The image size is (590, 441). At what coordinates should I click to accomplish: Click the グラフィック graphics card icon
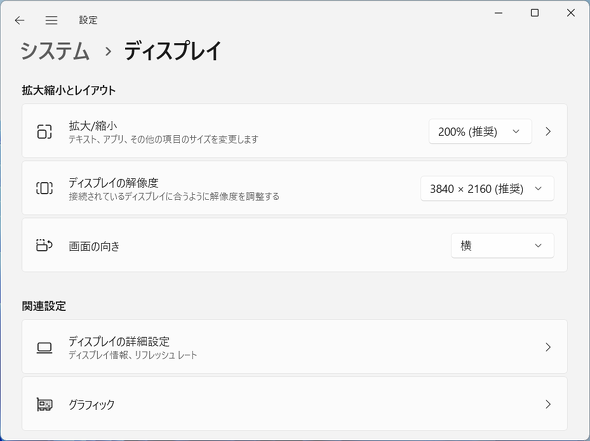[x=44, y=404]
